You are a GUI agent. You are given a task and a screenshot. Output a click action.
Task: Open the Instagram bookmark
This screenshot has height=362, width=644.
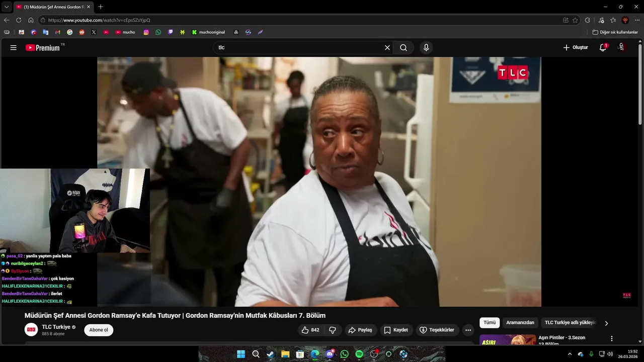[146, 32]
